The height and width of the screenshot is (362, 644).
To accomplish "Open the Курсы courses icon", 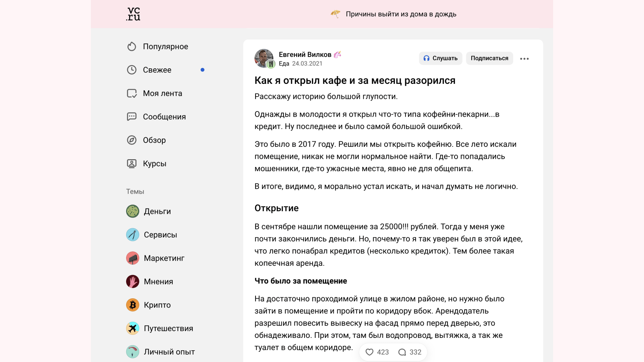I will (132, 164).
